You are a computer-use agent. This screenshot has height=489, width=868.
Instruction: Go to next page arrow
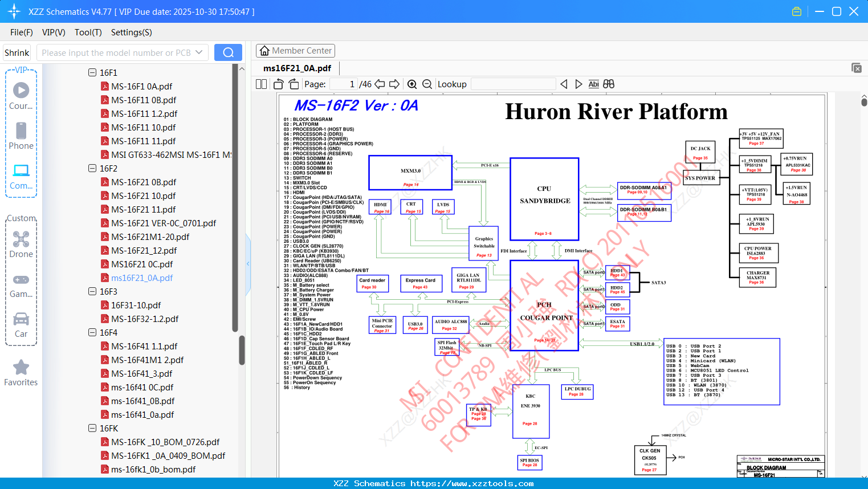pyautogui.click(x=394, y=84)
